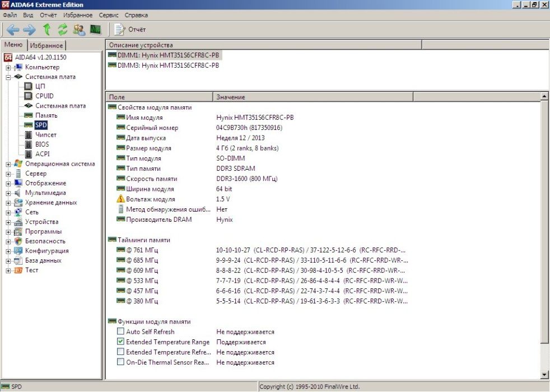This screenshot has height=392, width=550.
Task: Expand the Отображение tree node
Action: click(x=8, y=183)
